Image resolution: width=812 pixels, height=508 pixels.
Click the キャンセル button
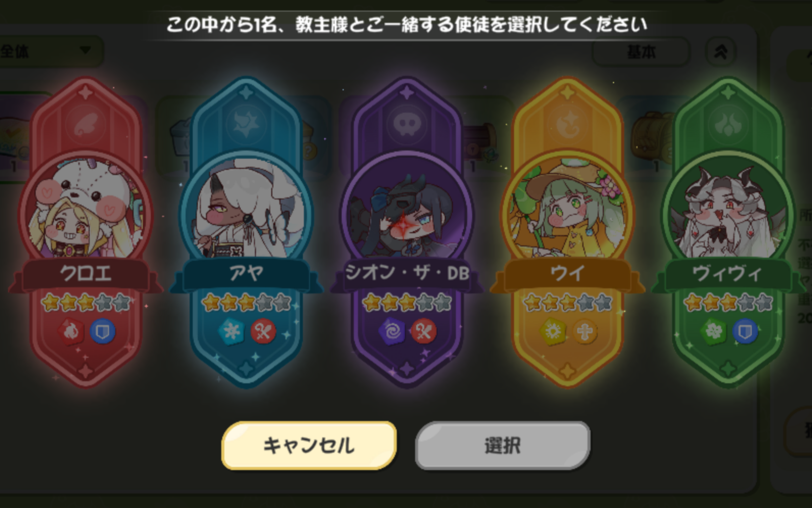point(309,445)
